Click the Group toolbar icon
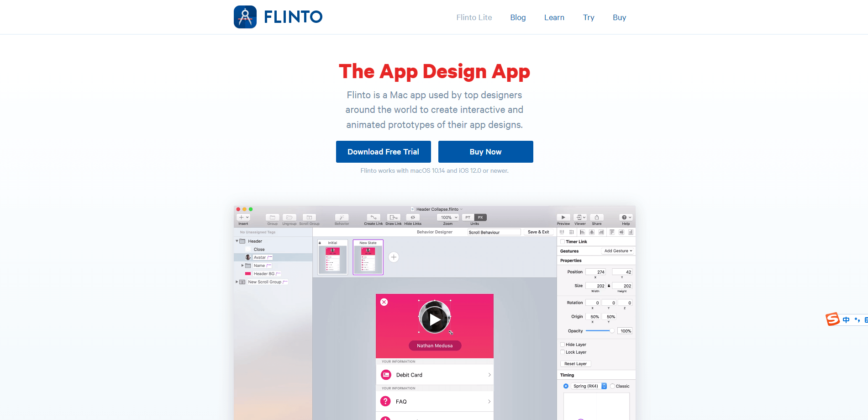Viewport: 868px width, 420px height. click(x=273, y=218)
